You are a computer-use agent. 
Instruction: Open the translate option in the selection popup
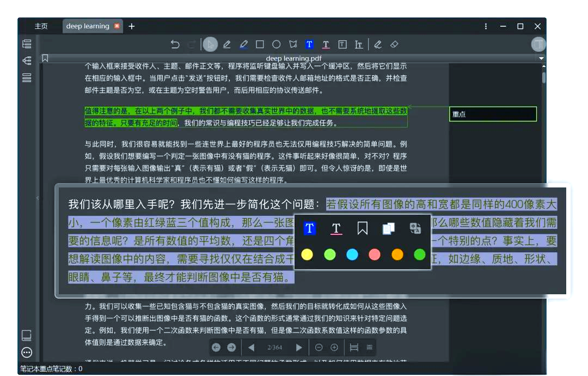tap(416, 228)
